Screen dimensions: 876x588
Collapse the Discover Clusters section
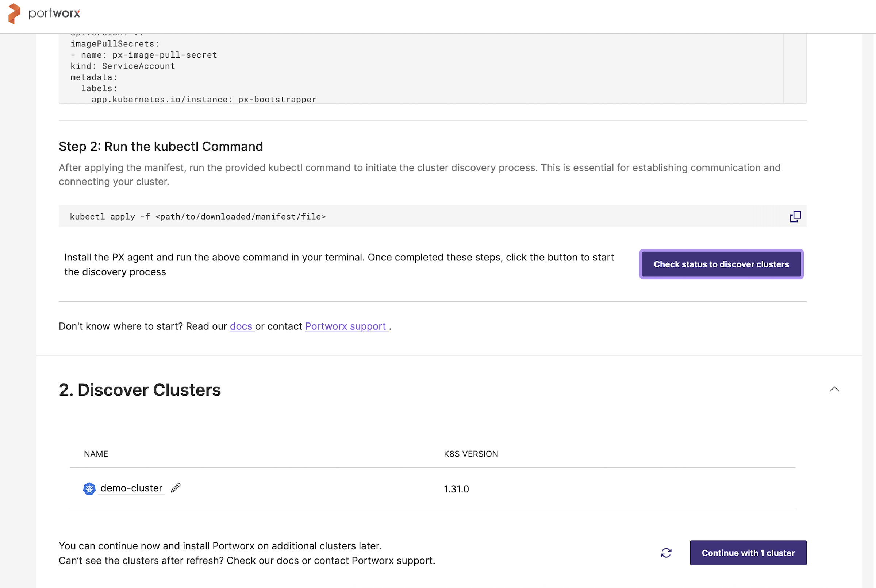(x=834, y=389)
